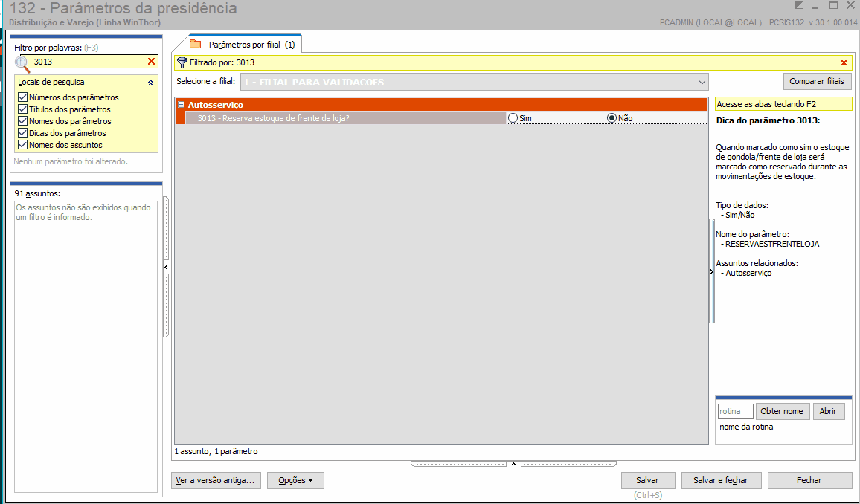
Task: Click 'Nenhum parâmetro foi alterado.' text
Action: coord(71,161)
